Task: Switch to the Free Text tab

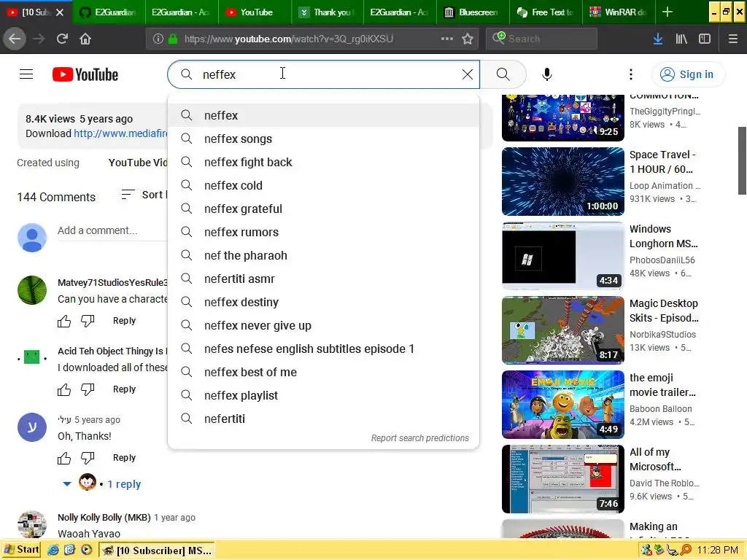Action: coord(546,12)
